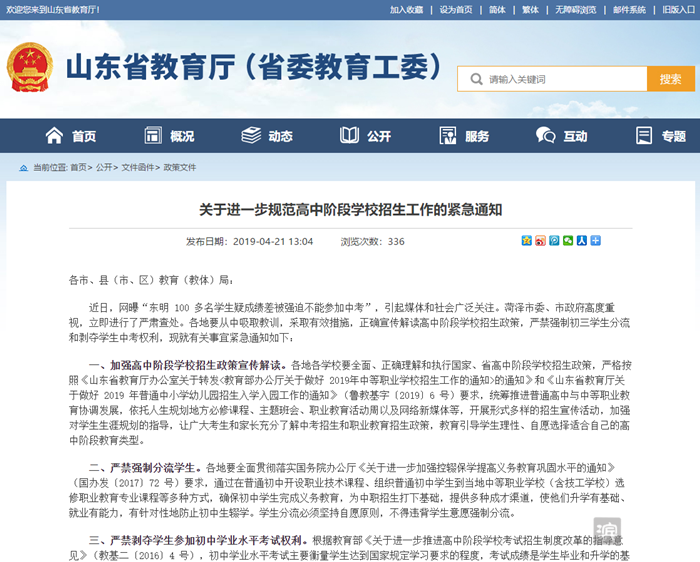Click the 服务 service nav icon

pos(448,135)
